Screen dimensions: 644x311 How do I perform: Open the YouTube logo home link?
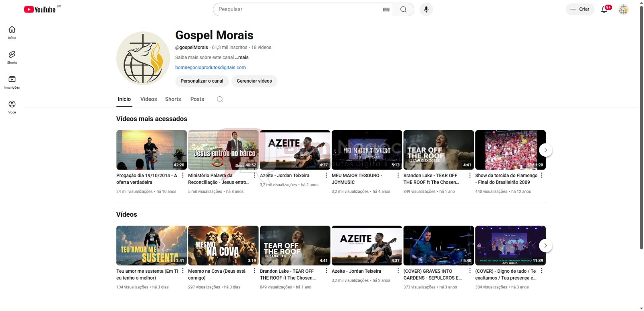click(x=40, y=9)
